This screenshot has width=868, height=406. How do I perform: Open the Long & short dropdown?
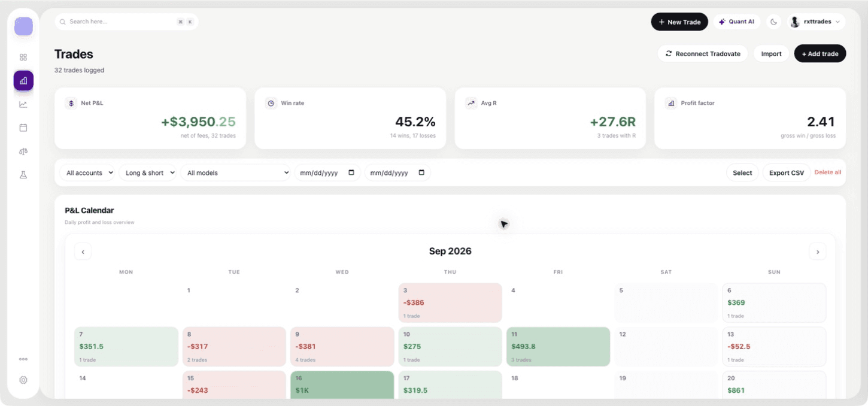point(147,172)
